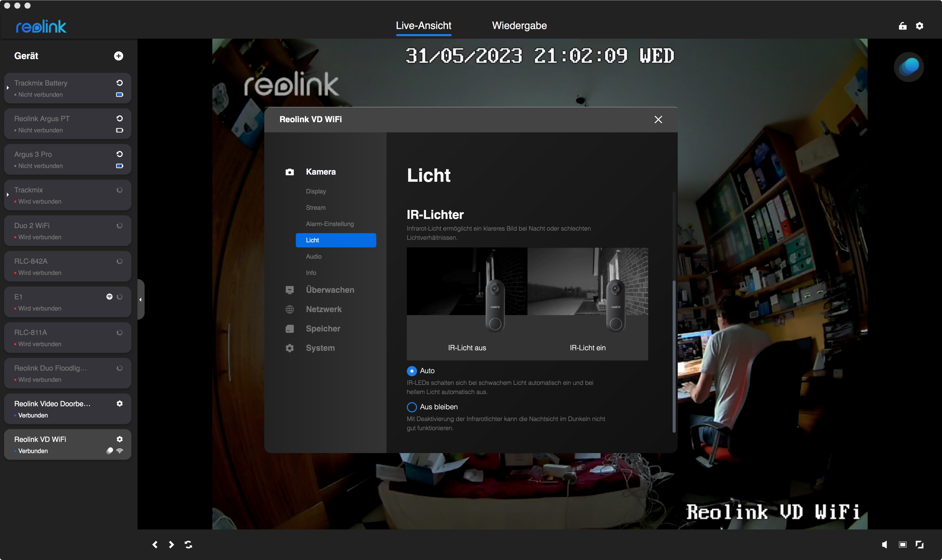This screenshot has width=942, height=560.
Task: Open the Netzwerk settings section
Action: (x=323, y=309)
